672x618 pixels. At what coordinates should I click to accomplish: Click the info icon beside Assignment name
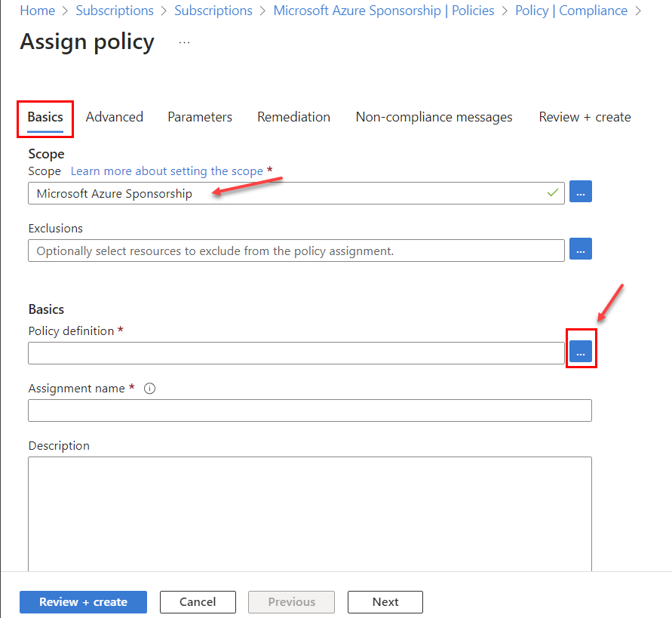click(x=149, y=388)
